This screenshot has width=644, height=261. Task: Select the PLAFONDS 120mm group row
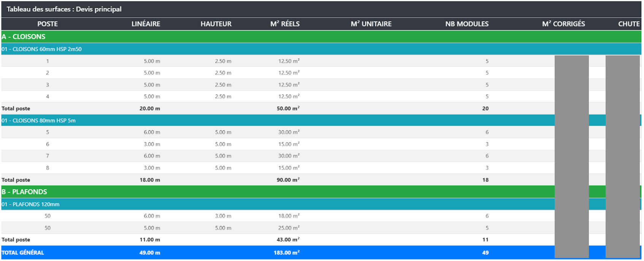(30, 204)
